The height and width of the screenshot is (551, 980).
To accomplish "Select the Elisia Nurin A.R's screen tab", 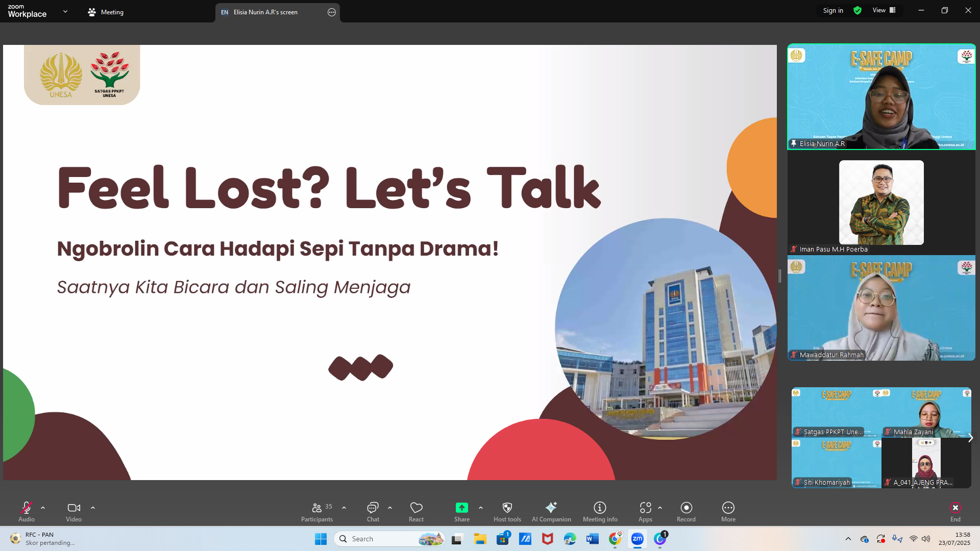I will pos(265,12).
